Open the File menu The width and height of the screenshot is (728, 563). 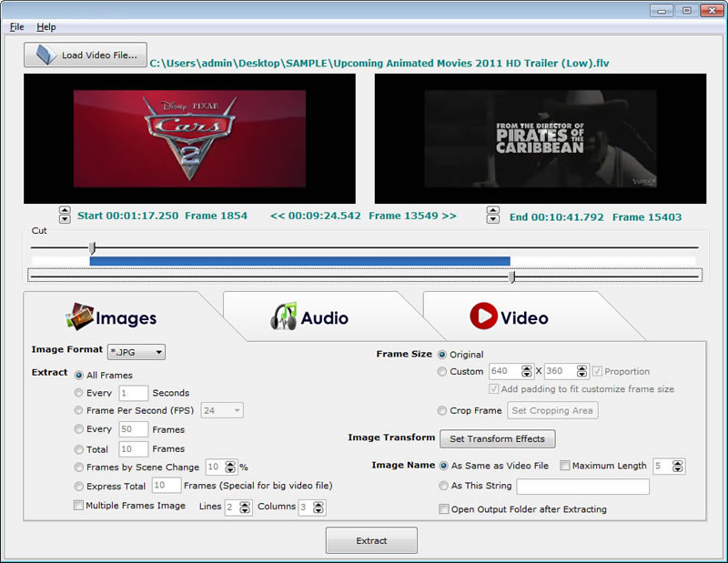click(x=15, y=26)
